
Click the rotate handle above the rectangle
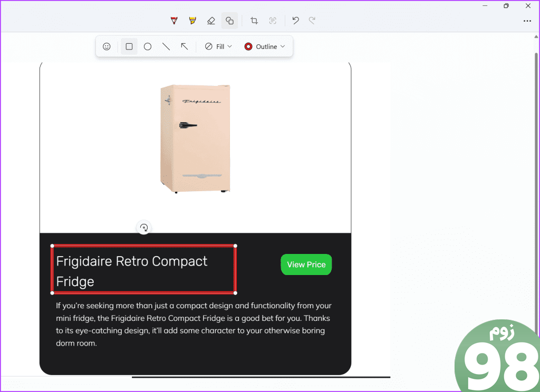tap(144, 228)
